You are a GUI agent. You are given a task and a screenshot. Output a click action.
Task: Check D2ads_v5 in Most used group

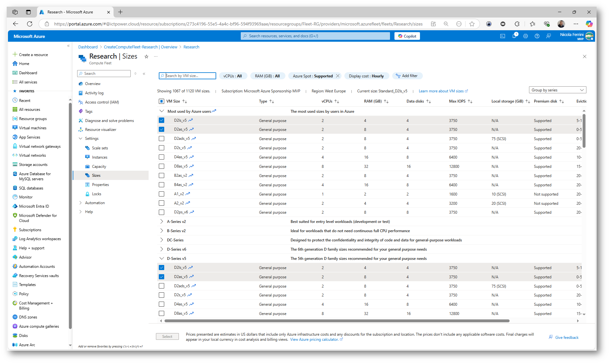tap(161, 139)
